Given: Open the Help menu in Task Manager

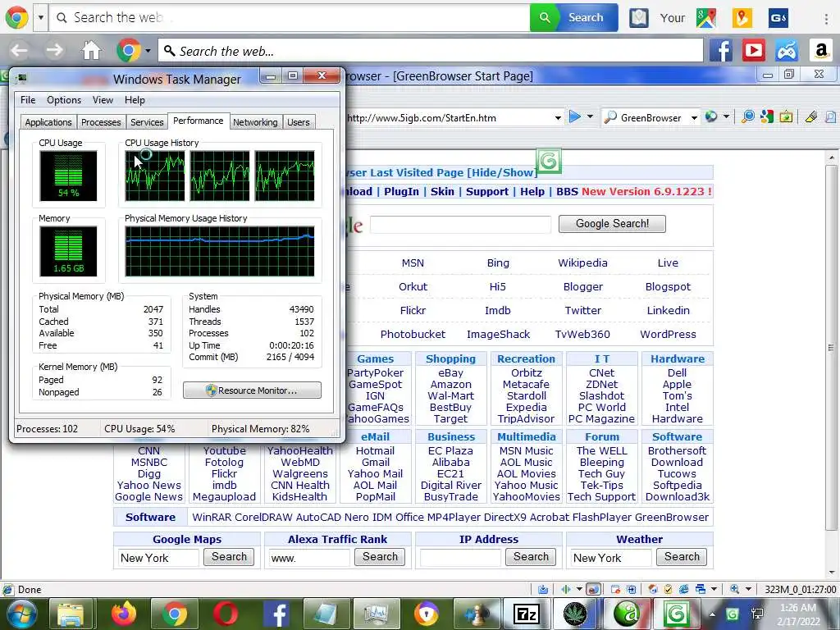Looking at the screenshot, I should pos(135,100).
